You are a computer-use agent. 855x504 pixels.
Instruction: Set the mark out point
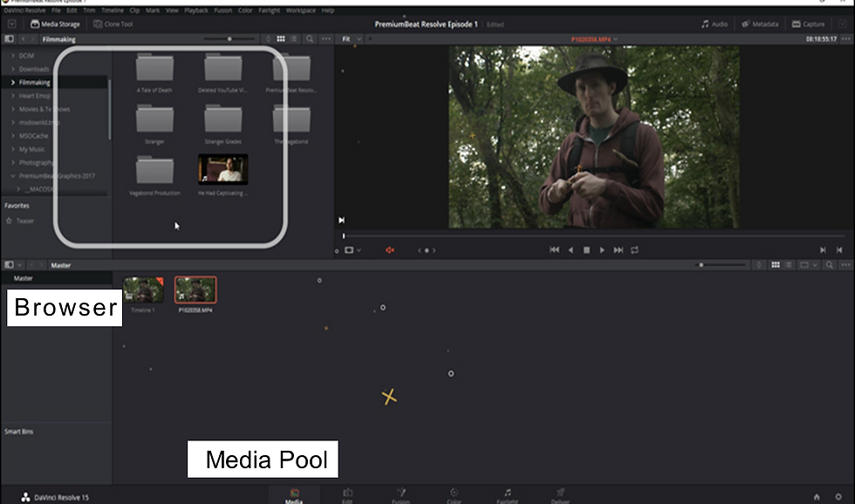[x=839, y=250]
